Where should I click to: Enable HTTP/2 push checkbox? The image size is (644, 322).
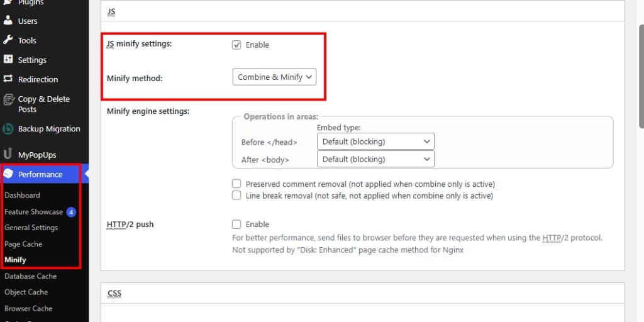(236, 225)
